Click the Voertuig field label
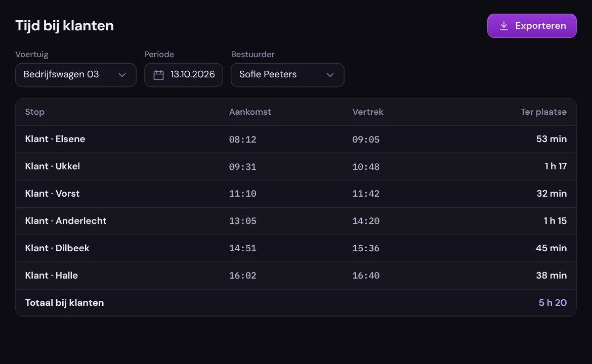This screenshot has width=592, height=364. pos(32,54)
